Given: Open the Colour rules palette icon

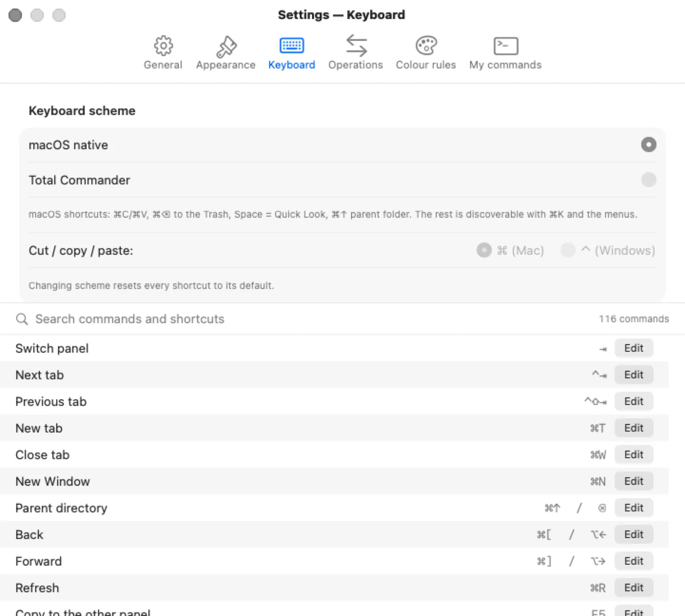Looking at the screenshot, I should coord(426,46).
